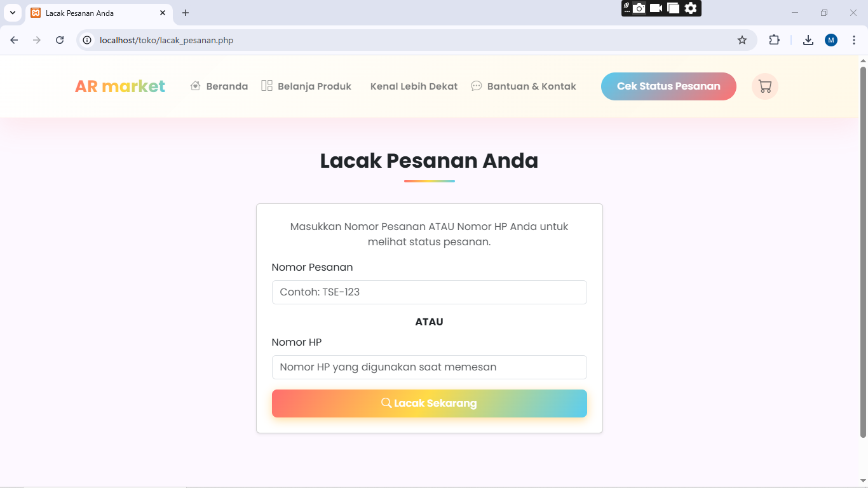Open the Chrome profile avatar
Image resolution: width=868 pixels, height=488 pixels.
tap(831, 40)
